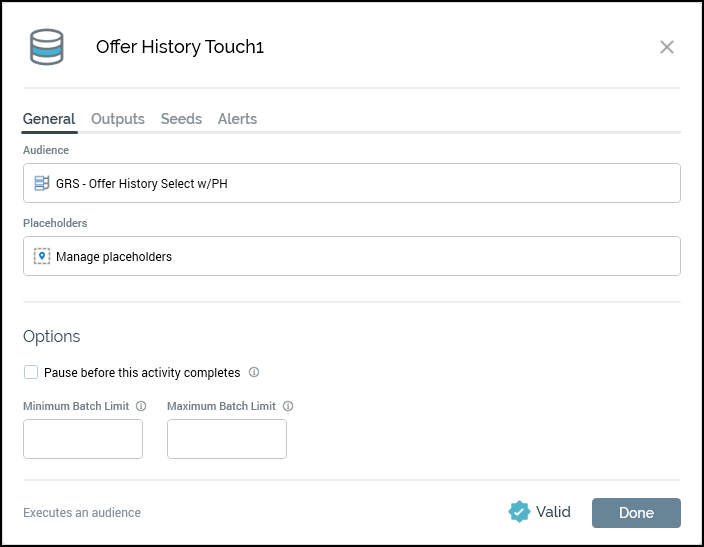Viewport: 704px width, 547px height.
Task: Open the GRS - Offer History Select audience selector
Action: pos(352,183)
